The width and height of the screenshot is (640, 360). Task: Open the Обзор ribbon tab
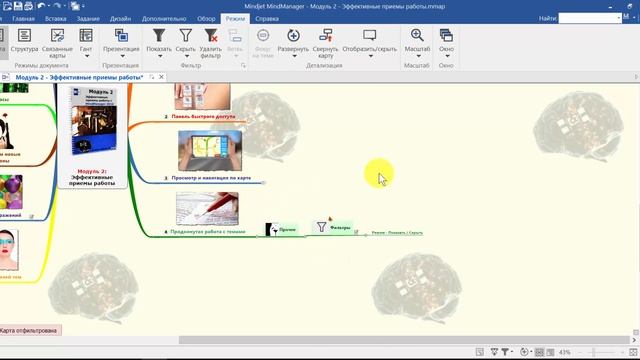(206, 18)
